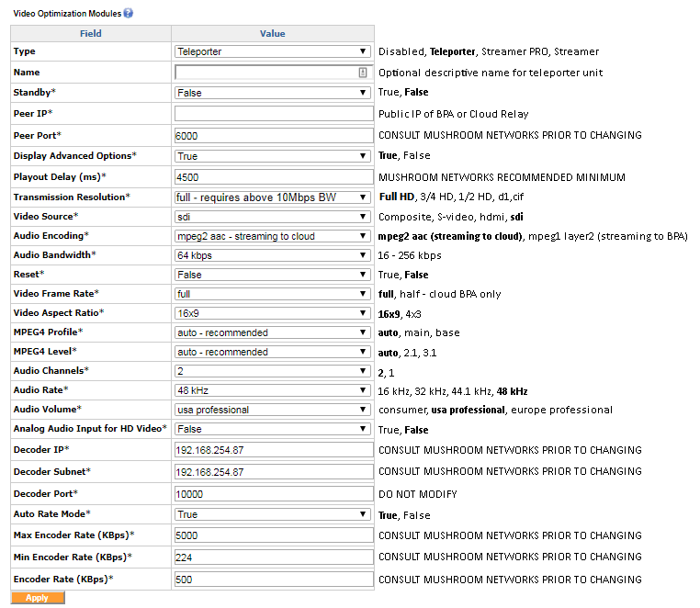Click the Decoder IP input field
Image resolution: width=700 pixels, height=608 pixels.
click(x=274, y=449)
